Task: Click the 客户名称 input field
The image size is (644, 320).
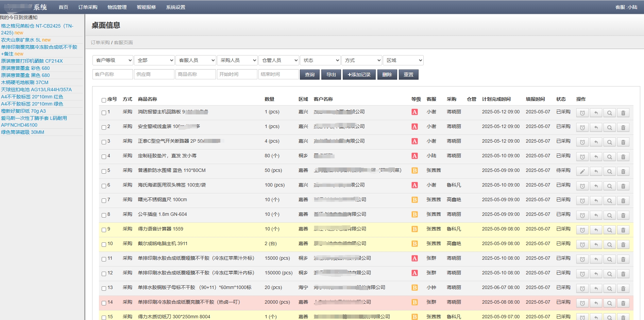Action: 113,74
